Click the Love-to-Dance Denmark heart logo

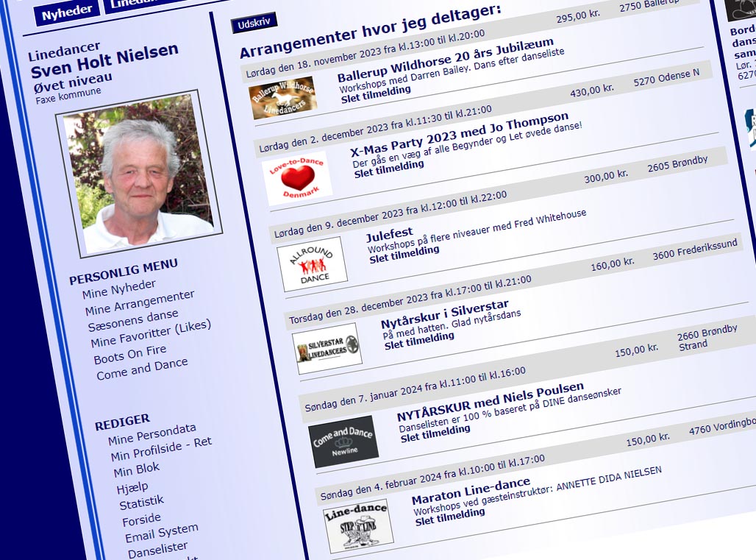297,179
